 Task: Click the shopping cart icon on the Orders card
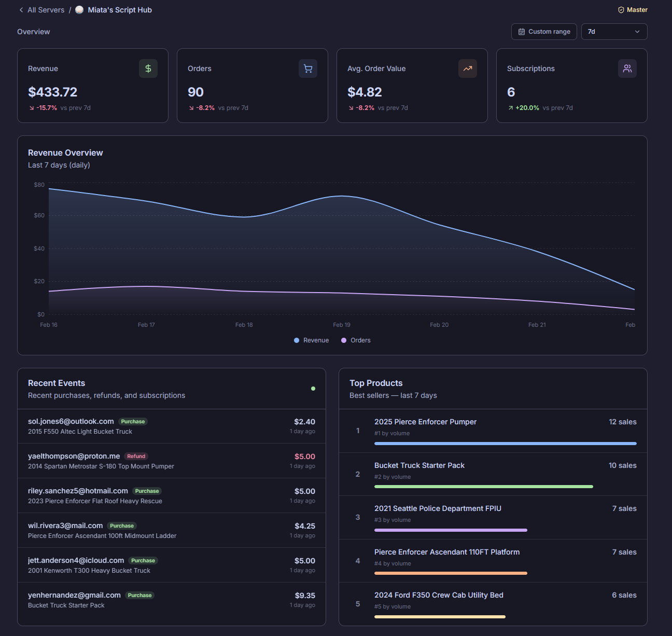pyautogui.click(x=307, y=68)
